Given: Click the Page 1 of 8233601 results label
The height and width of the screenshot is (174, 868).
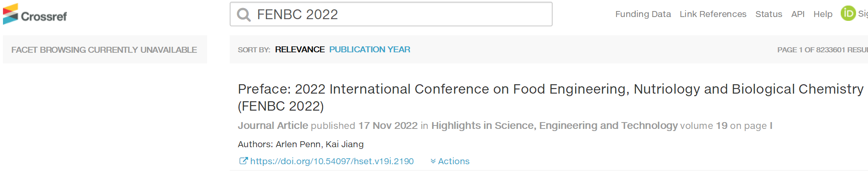Looking at the screenshot, I should 822,50.
